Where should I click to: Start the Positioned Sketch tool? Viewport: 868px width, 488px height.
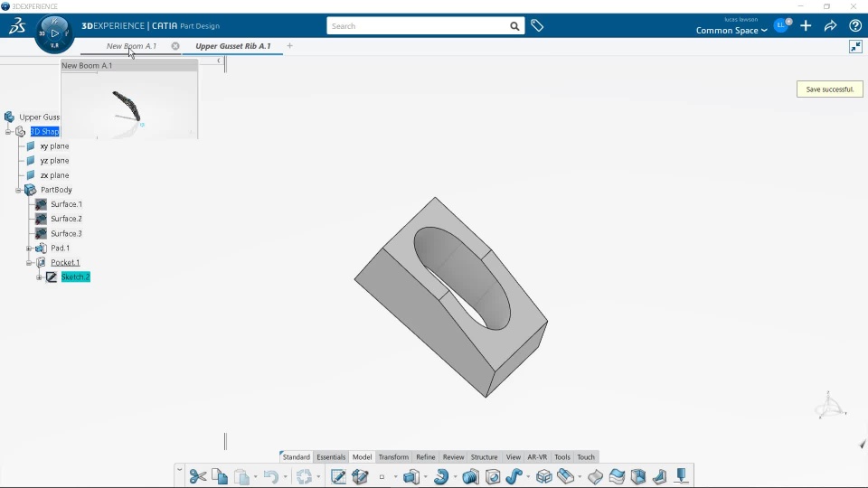337,476
